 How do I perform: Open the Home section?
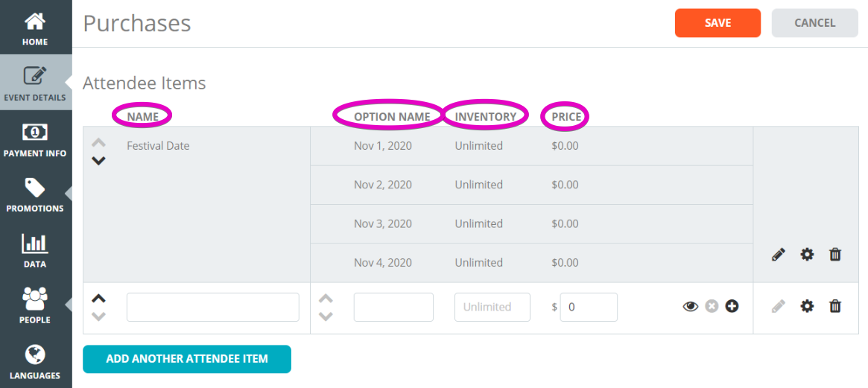click(36, 28)
